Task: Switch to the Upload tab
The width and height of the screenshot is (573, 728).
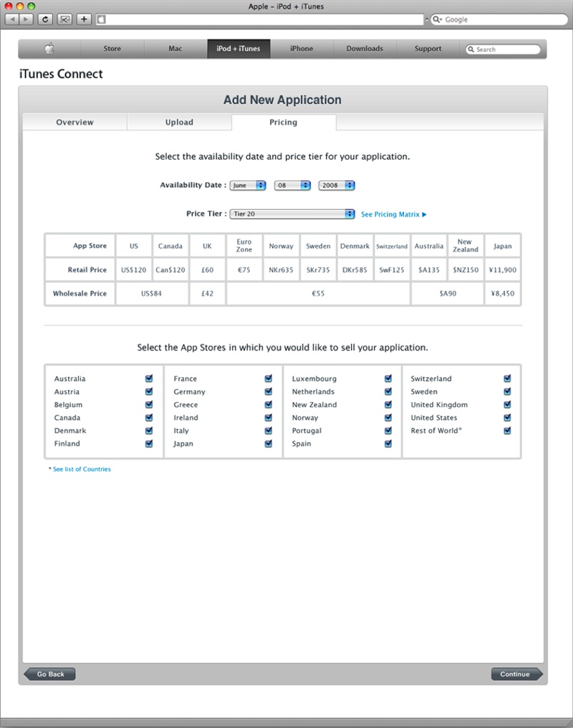Action: coord(179,122)
